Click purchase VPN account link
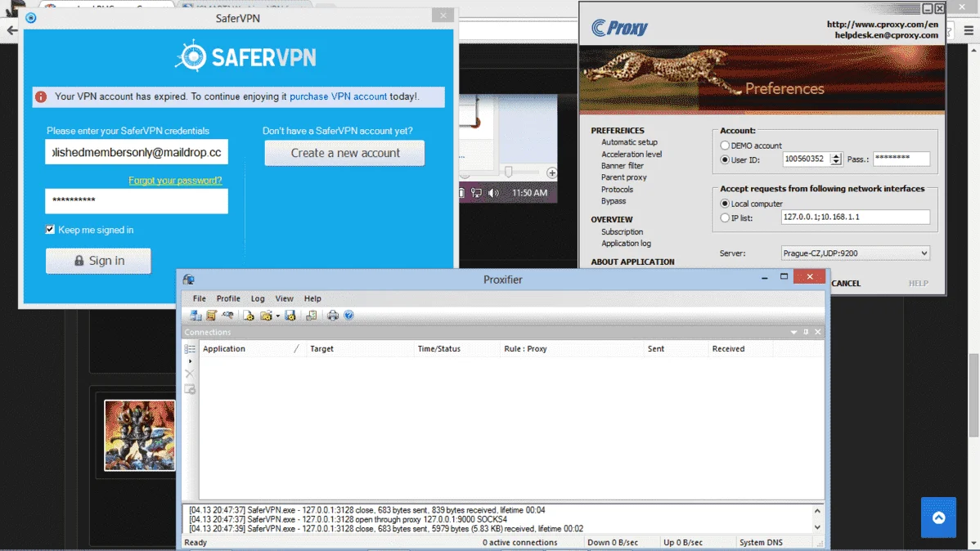The width and height of the screenshot is (980, 551). [338, 96]
